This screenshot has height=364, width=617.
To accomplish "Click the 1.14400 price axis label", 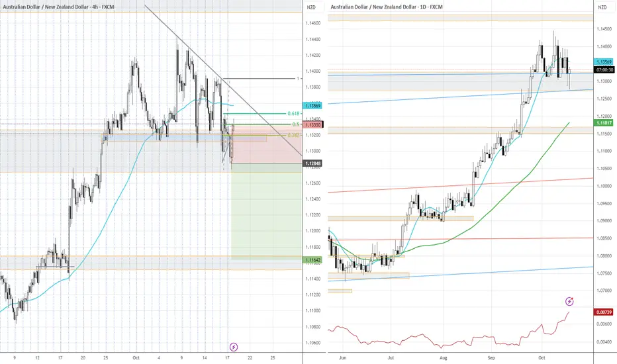I will pyautogui.click(x=313, y=39).
